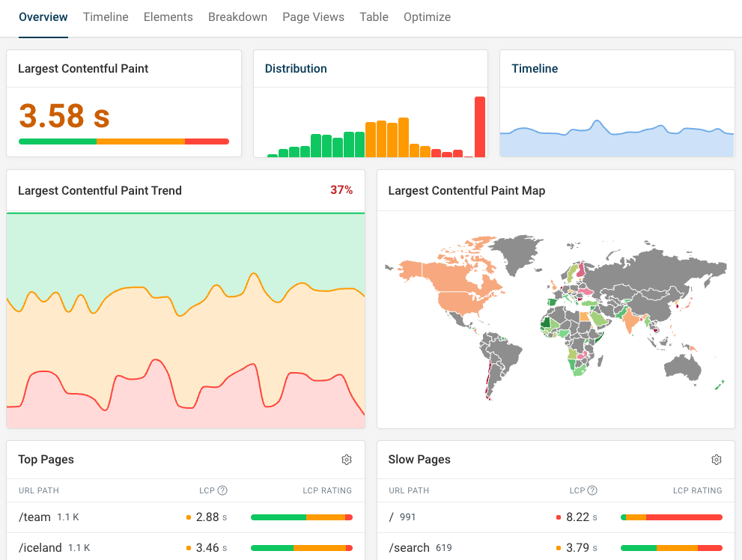Click the LCP help icon in Slow Pages
The image size is (742, 560).
(591, 490)
